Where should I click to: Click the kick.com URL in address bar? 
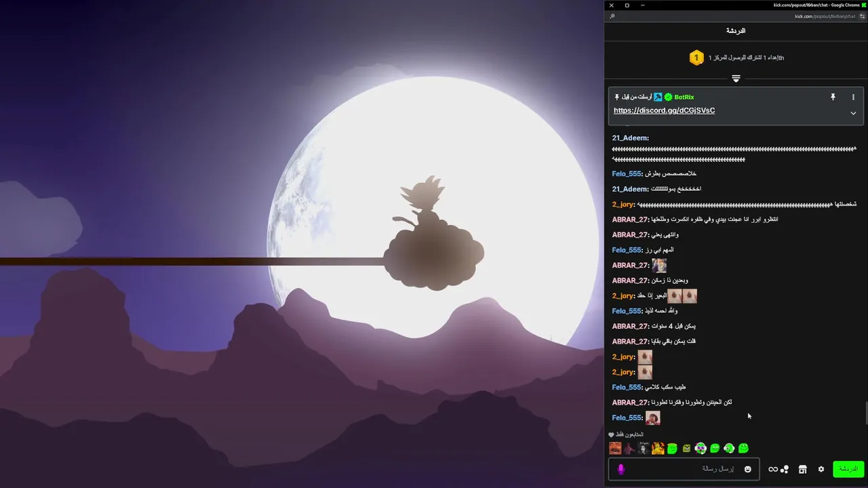click(825, 16)
